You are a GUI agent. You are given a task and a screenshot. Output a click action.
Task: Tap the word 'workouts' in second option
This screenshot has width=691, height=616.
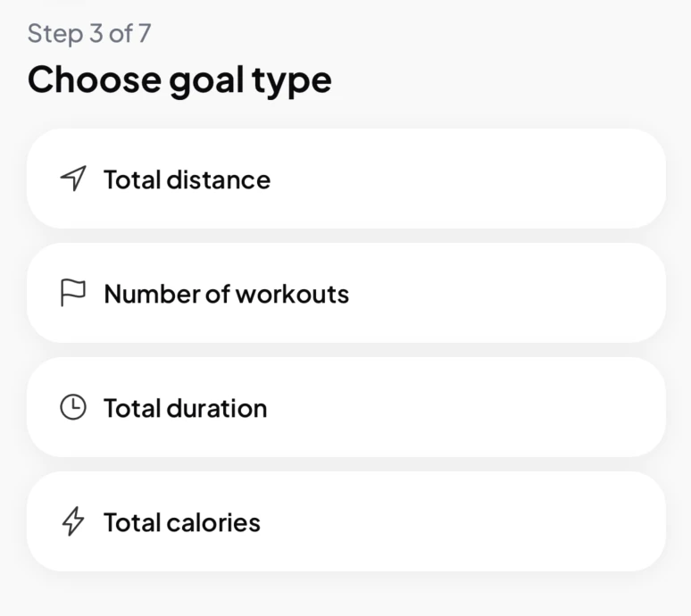pyautogui.click(x=292, y=294)
